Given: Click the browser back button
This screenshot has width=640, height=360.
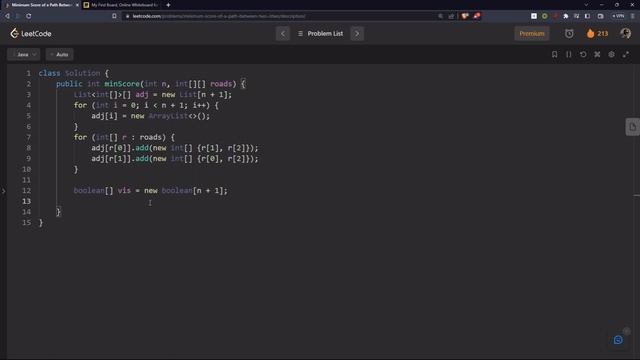Looking at the screenshot, I should tap(7, 16).
